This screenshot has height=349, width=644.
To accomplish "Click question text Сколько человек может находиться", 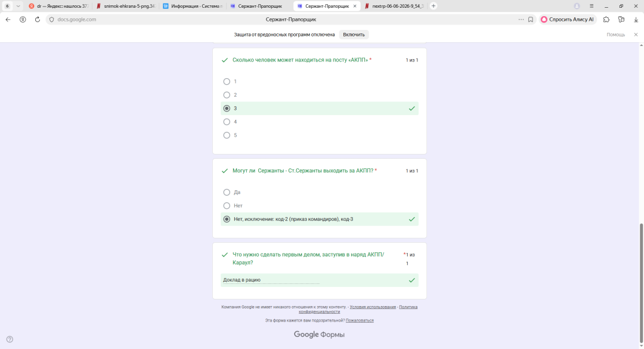I will pyautogui.click(x=300, y=60).
